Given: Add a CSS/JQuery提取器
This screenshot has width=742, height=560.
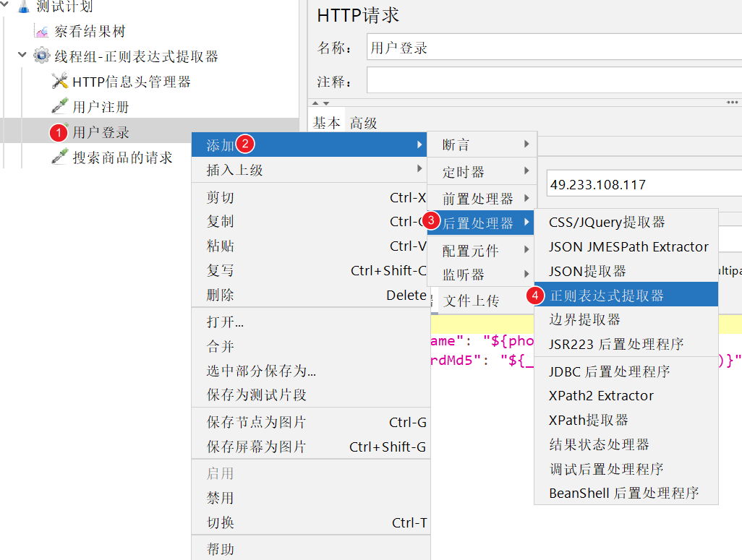Looking at the screenshot, I should [x=626, y=222].
